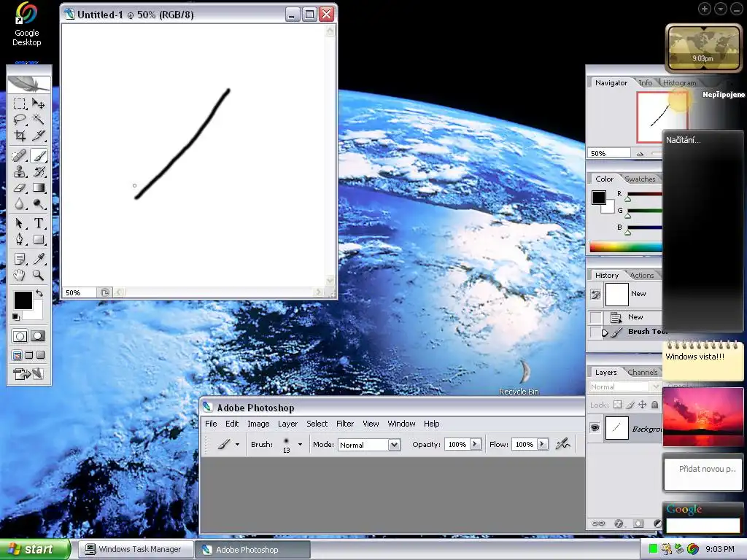Set history brush source on New snapshot
The image size is (747, 560).
(x=595, y=295)
